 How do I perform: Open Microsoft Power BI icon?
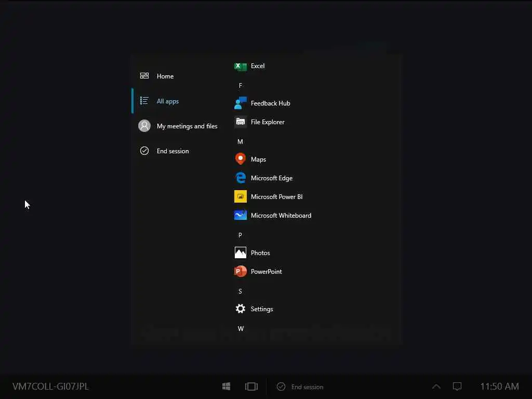240,196
